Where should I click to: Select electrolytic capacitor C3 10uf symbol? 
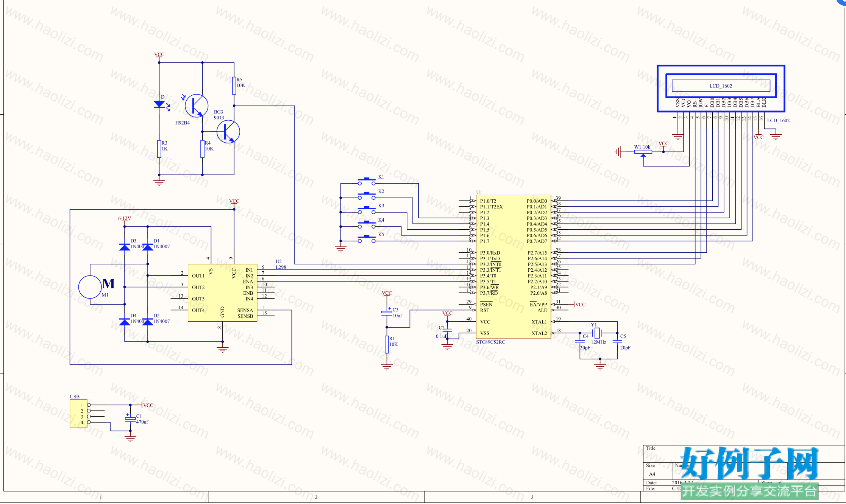coord(387,313)
